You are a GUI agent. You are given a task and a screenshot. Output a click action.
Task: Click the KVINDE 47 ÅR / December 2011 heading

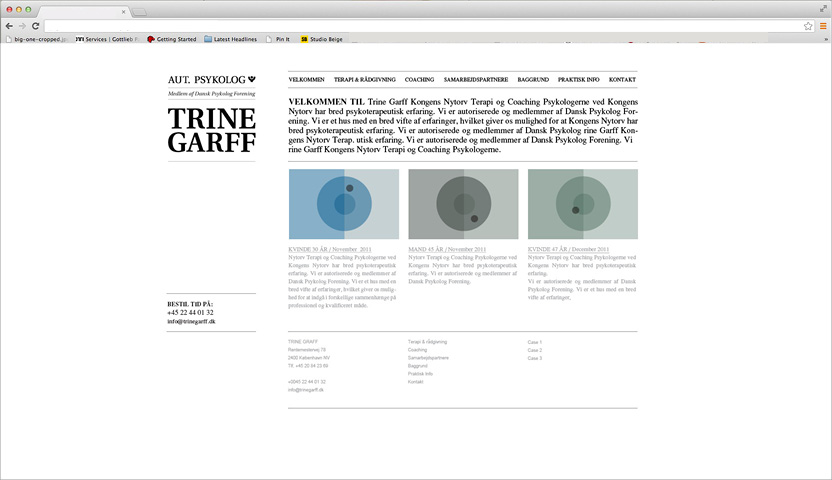pos(568,249)
